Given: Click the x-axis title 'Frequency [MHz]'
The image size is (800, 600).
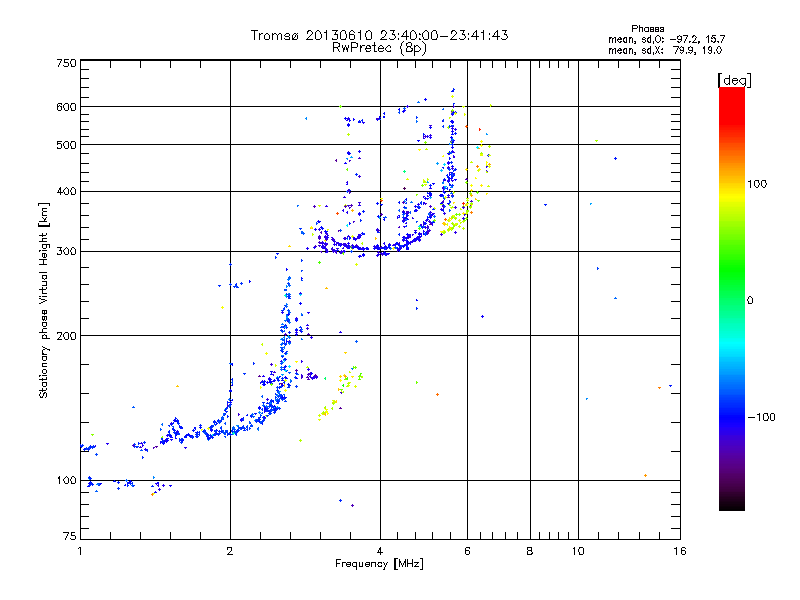Looking at the screenshot, I should (x=379, y=563).
